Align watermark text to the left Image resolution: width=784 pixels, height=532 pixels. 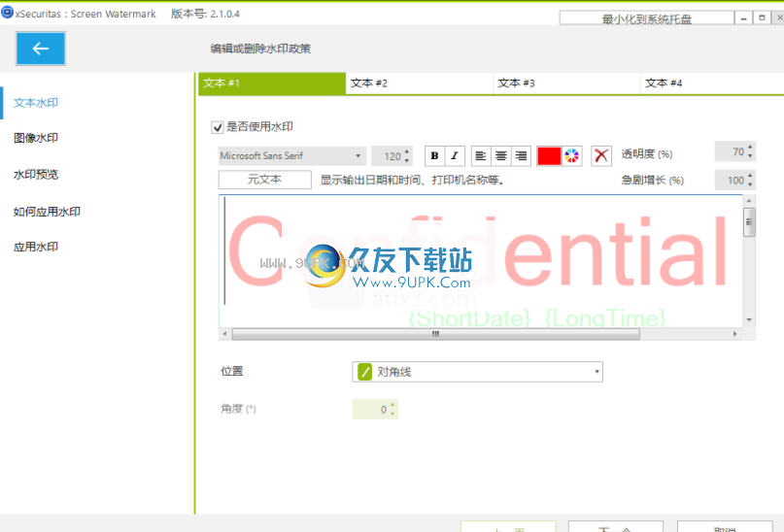[481, 156]
